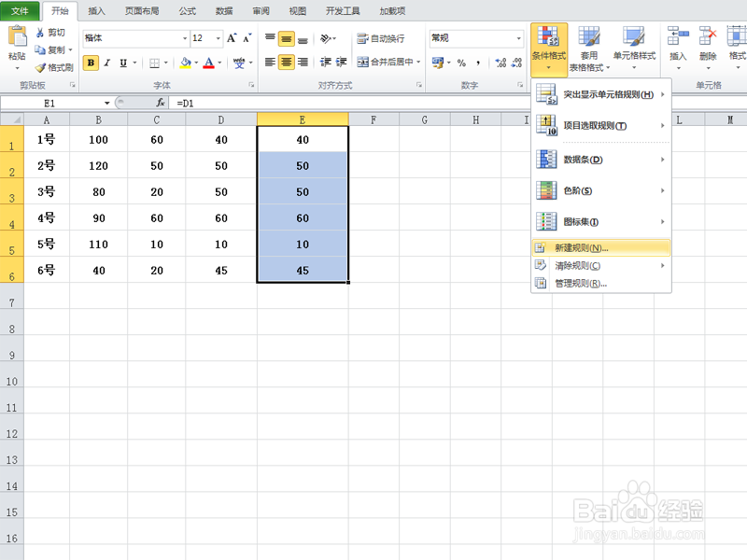Click the accounting number format icon
The height and width of the screenshot is (560, 747).
pyautogui.click(x=437, y=63)
